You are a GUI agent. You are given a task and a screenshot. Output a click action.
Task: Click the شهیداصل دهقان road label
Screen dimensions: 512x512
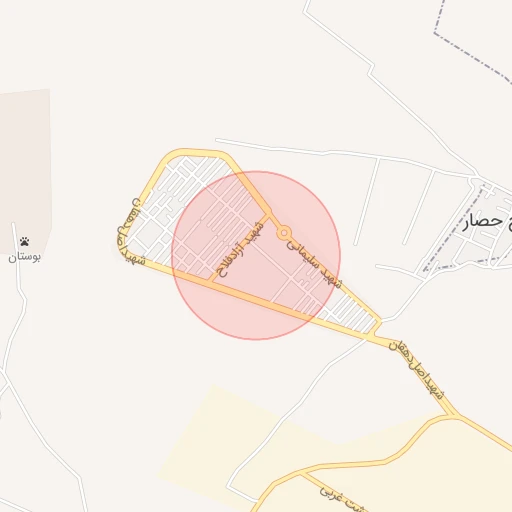pyautogui.click(x=417, y=370)
